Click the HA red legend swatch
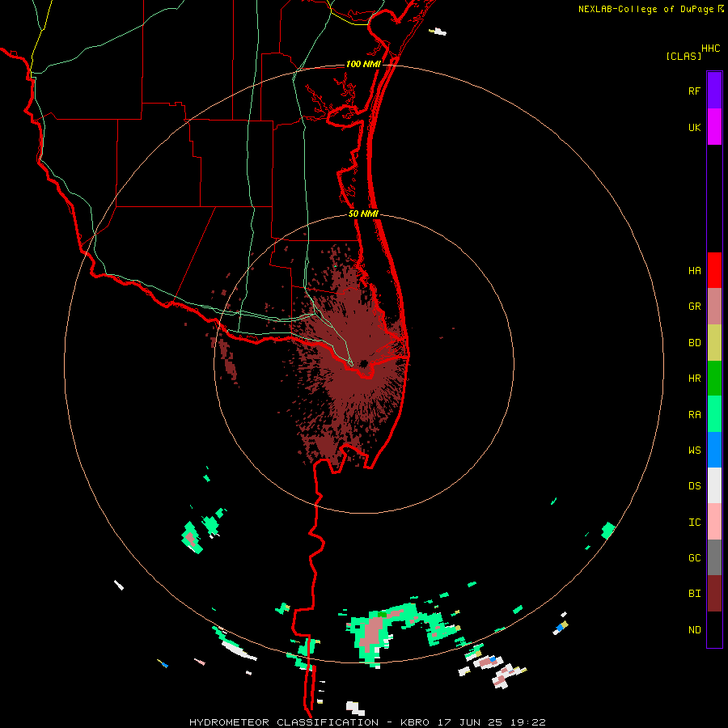 tap(714, 270)
